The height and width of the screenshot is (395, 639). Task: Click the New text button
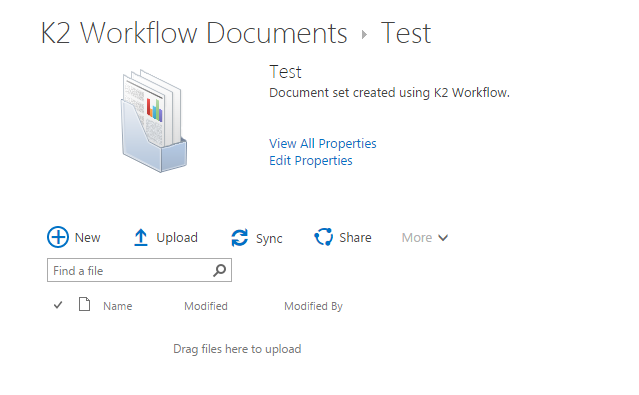click(x=87, y=238)
